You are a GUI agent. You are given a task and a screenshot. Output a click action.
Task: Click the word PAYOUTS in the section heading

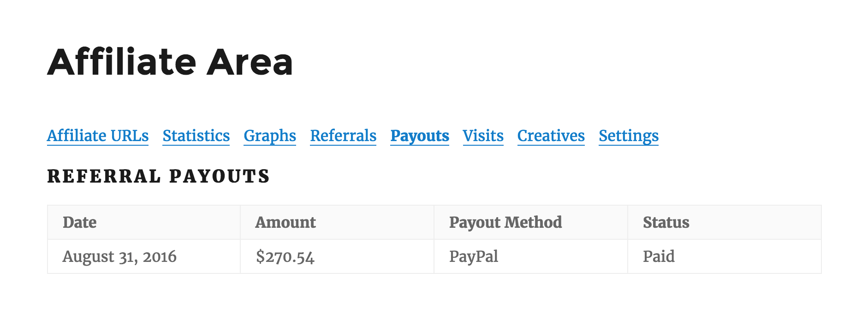click(220, 176)
